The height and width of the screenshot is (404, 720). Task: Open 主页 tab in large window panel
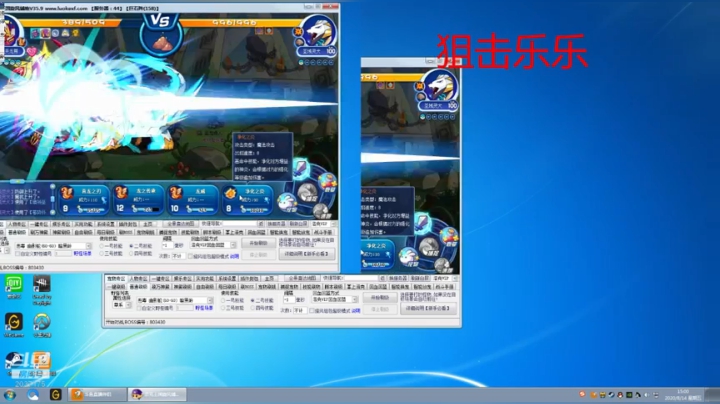click(x=148, y=224)
